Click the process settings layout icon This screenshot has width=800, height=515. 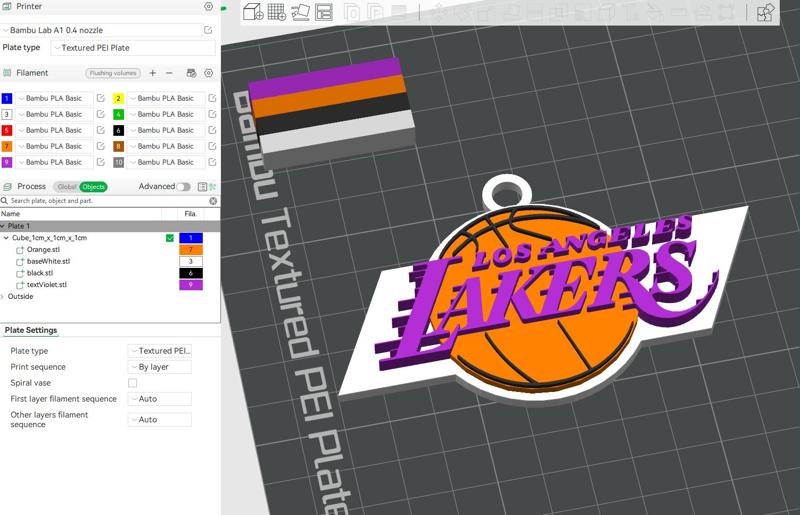click(x=203, y=187)
